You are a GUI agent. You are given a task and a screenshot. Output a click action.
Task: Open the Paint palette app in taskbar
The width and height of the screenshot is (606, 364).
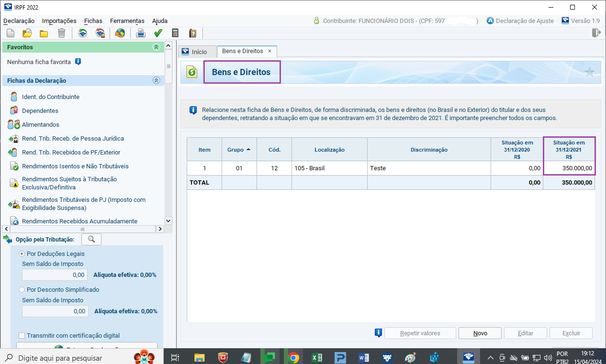pyautogui.click(x=411, y=357)
